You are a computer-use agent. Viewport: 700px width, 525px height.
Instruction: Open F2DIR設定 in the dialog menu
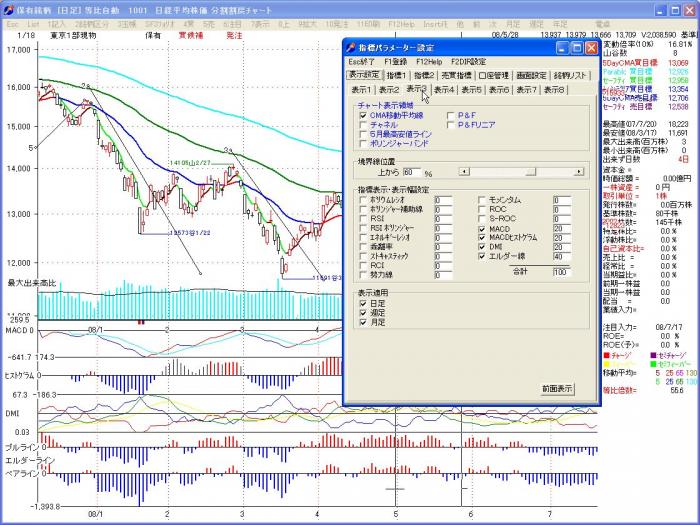click(x=468, y=62)
